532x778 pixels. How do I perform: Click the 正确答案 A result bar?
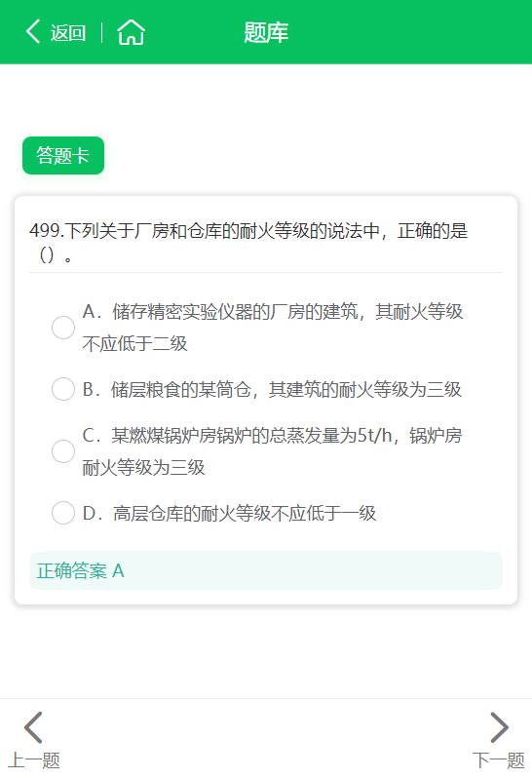pyautogui.click(x=266, y=570)
